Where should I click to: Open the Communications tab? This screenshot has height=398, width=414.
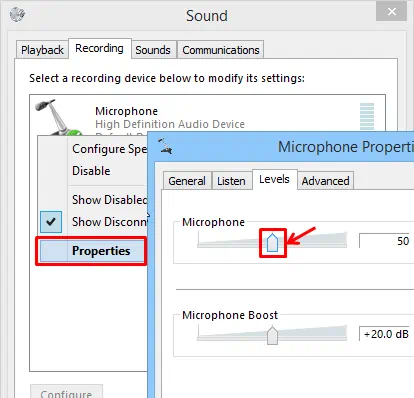click(221, 50)
